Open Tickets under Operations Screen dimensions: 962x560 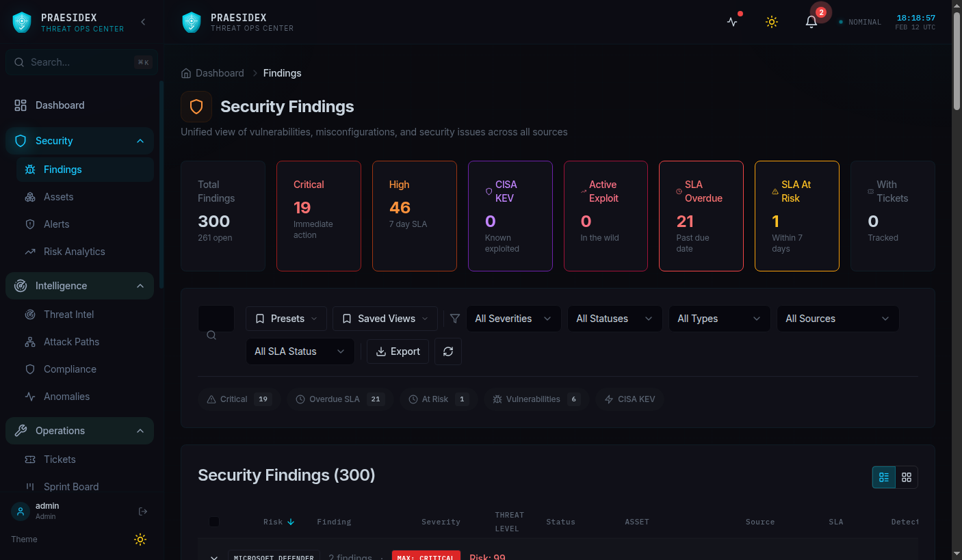[61, 459]
